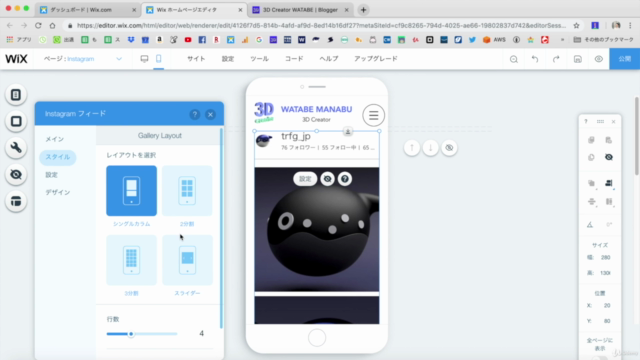Click the editor search magnifier icon
Image resolution: width=640 pixels, height=360 pixels.
pos(514,59)
